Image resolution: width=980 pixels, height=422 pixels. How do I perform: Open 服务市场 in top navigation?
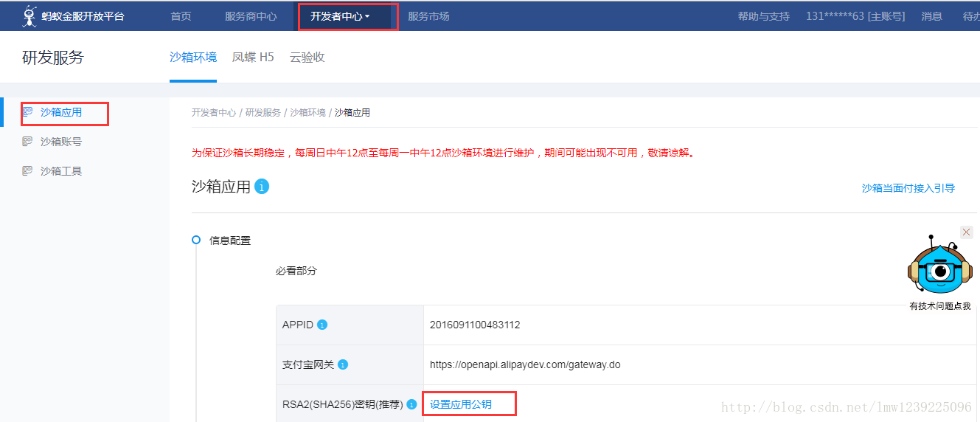(428, 16)
